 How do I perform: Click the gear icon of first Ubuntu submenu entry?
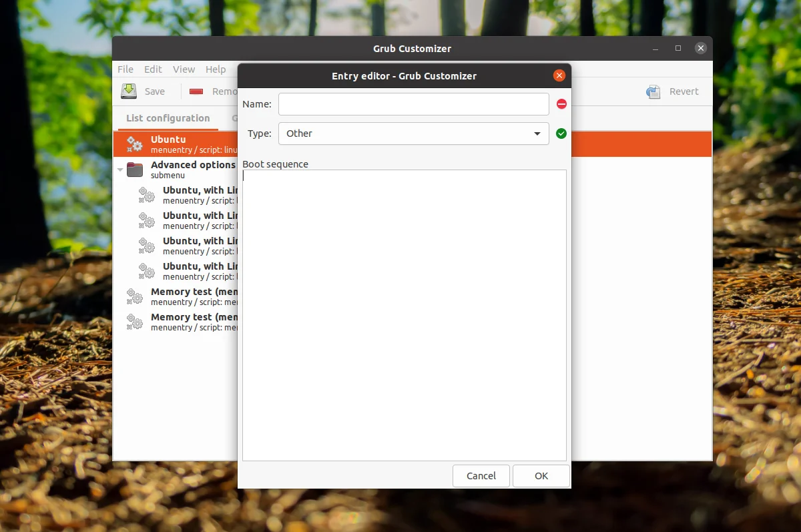[147, 195]
